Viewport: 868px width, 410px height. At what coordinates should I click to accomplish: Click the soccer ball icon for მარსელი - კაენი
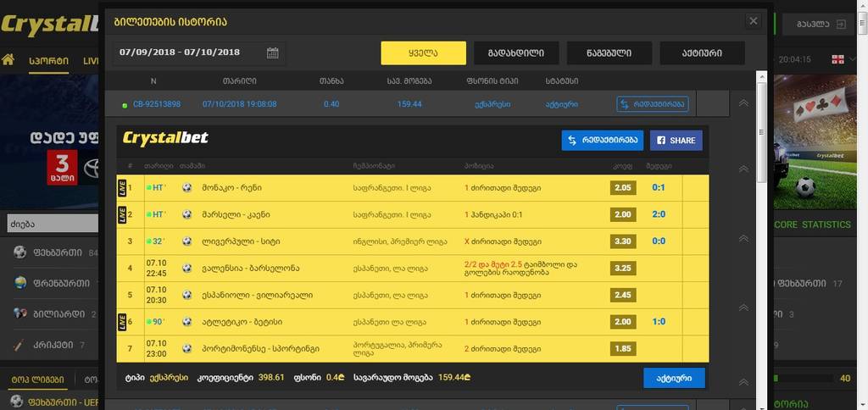(x=187, y=214)
